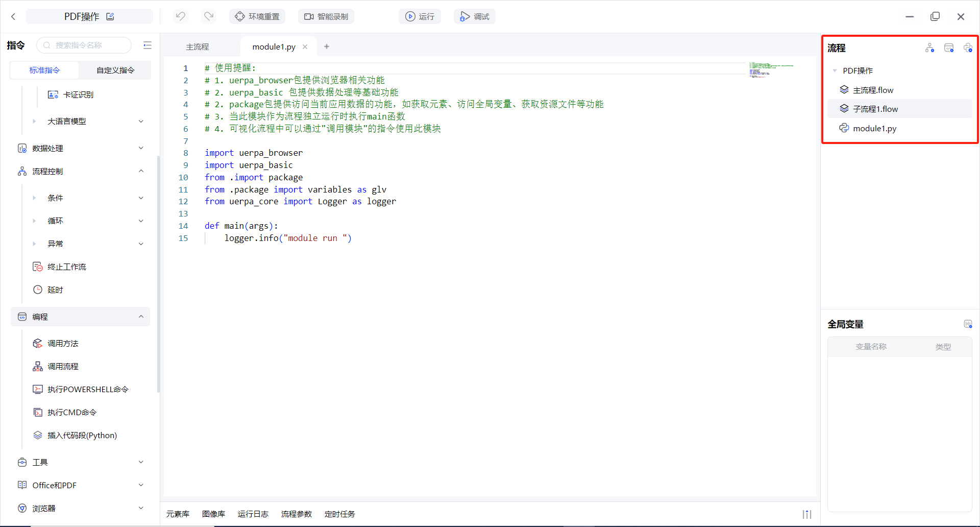
Task: Click the bottom panel layout toggle icon
Action: coord(806,514)
